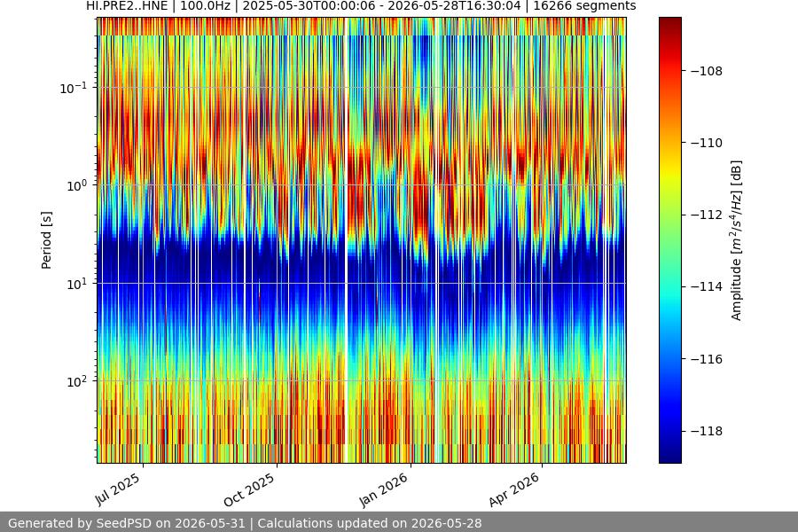
Task: Click the −110 colorbar tick label
Action: tap(707, 143)
